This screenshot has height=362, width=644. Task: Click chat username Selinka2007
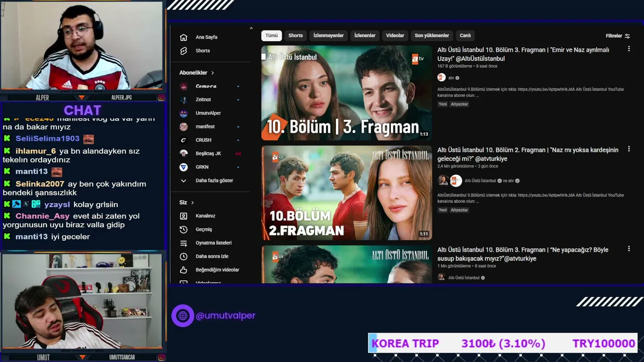pyautogui.click(x=40, y=184)
